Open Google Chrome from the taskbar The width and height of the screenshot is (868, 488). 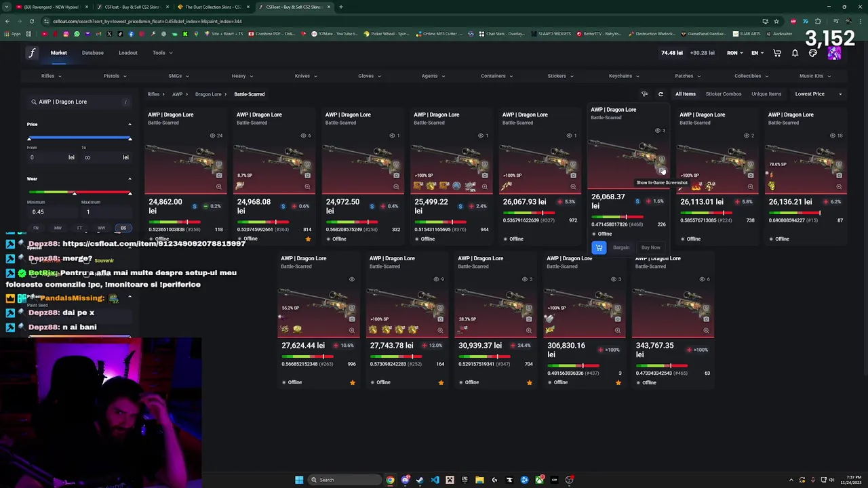pos(390,480)
